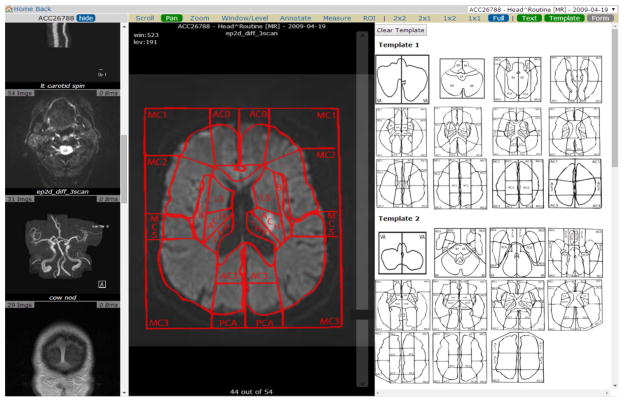Screen dimensions: 624x402
Task: Click the Home icon link
Action: point(9,8)
